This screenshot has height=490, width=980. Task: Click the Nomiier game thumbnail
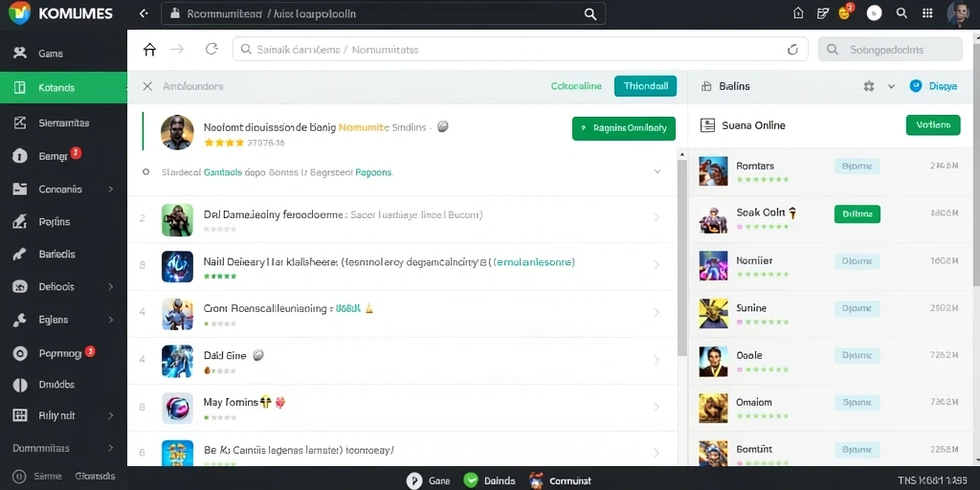[x=713, y=266]
